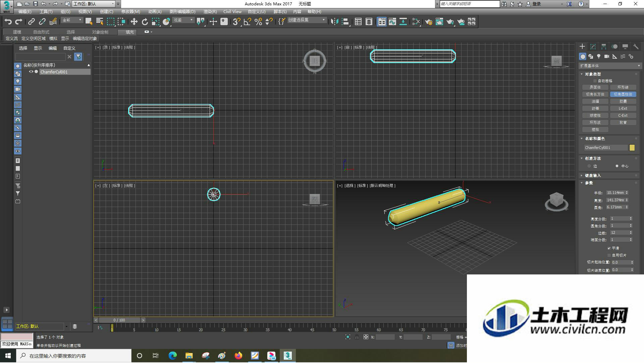644x363 pixels.
Task: Open the 工作区: 默认 dropdown in title bar
Action: tap(94, 4)
